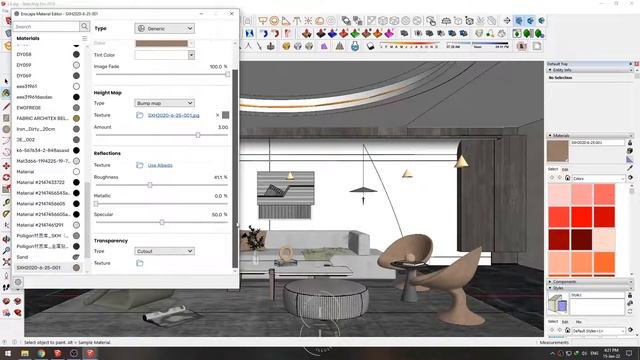
Task: Adjust the Specular slider
Action: tap(162, 222)
